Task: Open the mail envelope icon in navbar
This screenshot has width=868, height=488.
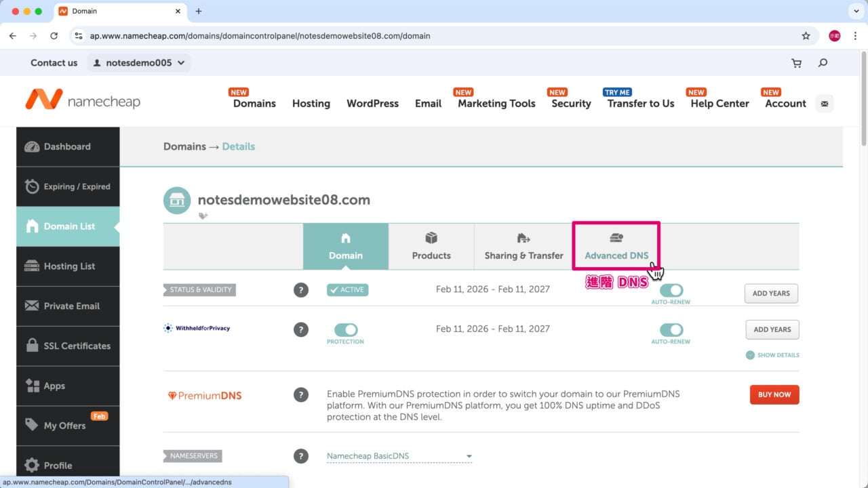Action: click(x=825, y=104)
